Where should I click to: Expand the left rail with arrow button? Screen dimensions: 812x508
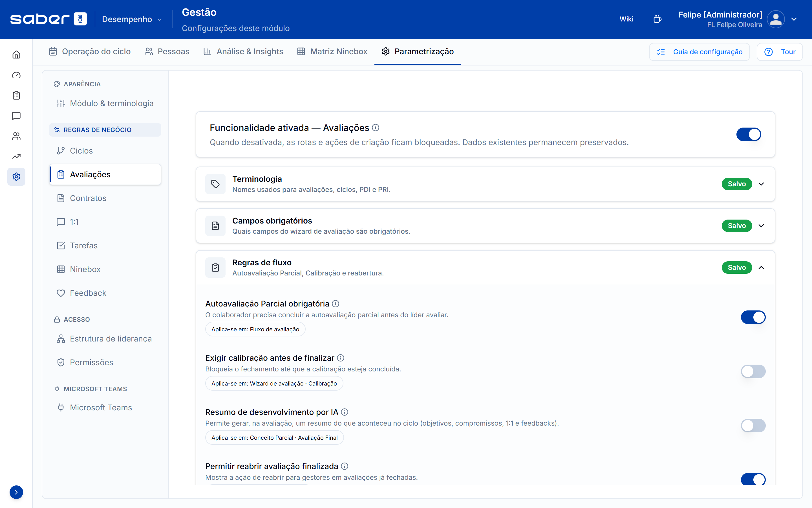click(x=16, y=492)
